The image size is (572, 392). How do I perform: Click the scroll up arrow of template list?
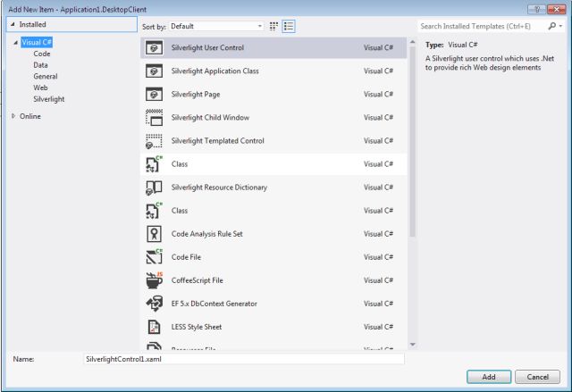point(413,42)
